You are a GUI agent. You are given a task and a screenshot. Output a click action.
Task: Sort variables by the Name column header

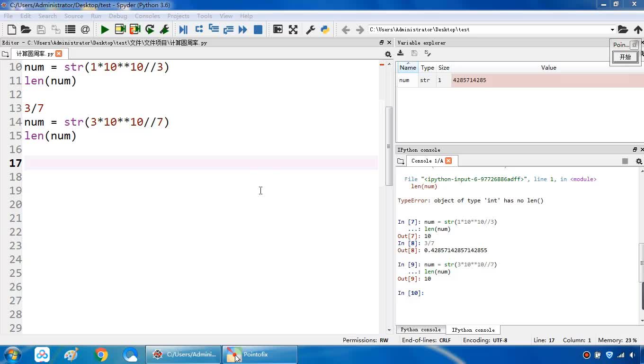pos(407,68)
